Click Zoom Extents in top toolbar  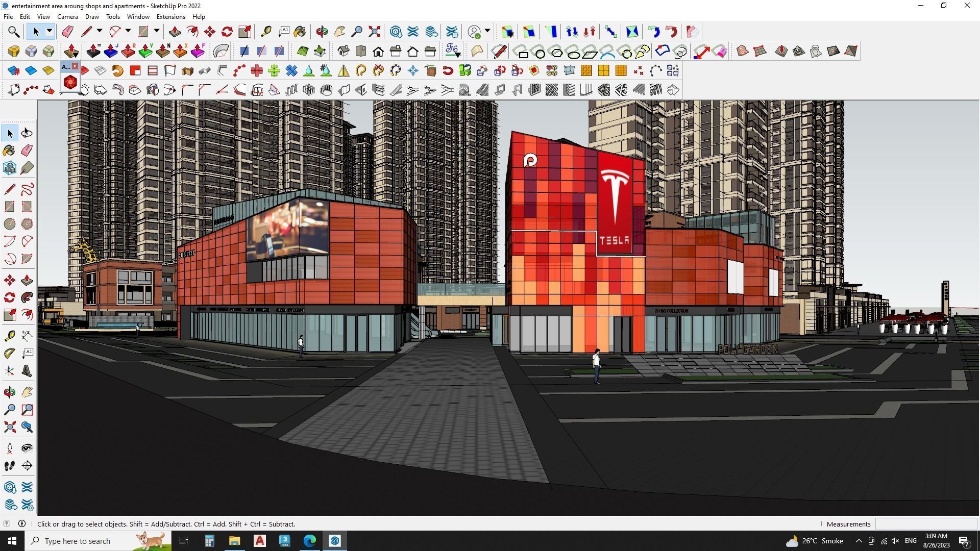point(375,32)
